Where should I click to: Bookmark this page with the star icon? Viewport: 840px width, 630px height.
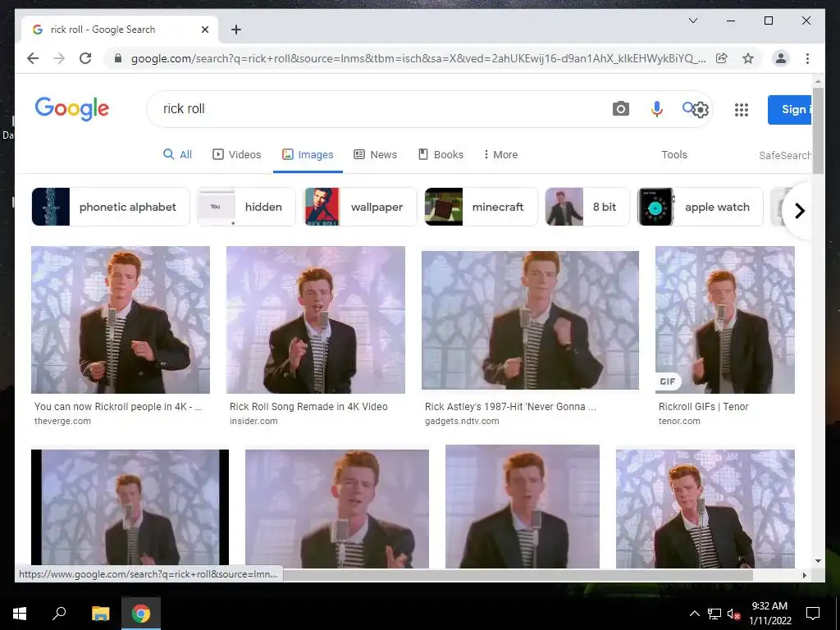click(x=748, y=58)
